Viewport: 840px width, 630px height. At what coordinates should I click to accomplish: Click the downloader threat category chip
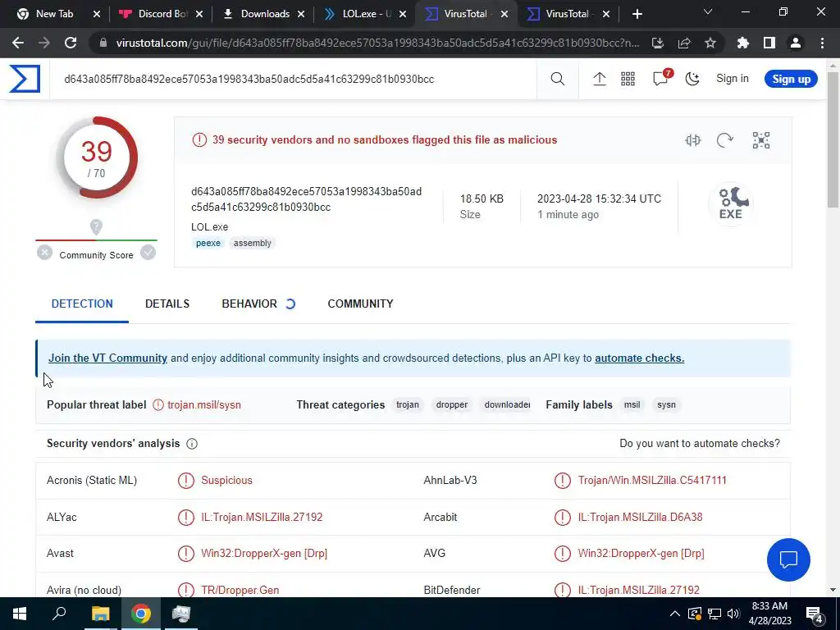point(507,404)
